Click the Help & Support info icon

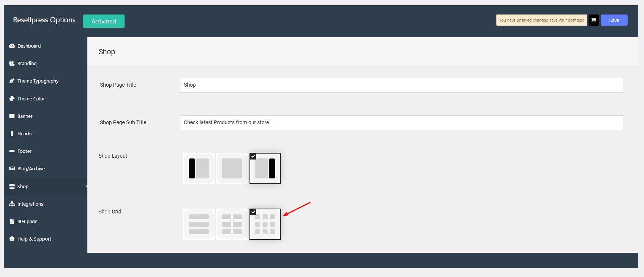pos(12,239)
